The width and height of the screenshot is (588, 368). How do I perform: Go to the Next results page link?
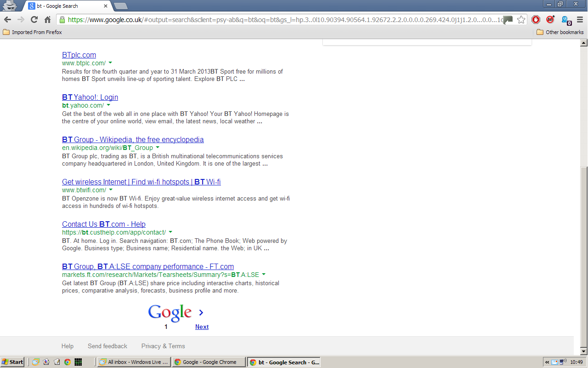pyautogui.click(x=202, y=327)
